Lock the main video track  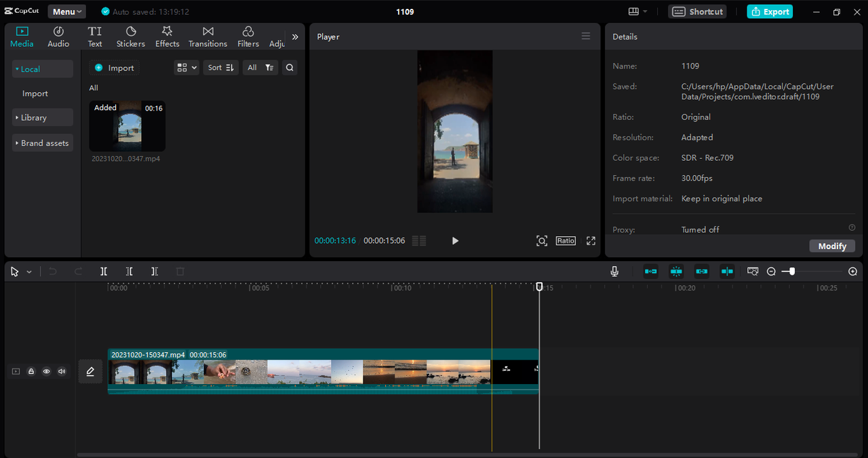point(31,371)
